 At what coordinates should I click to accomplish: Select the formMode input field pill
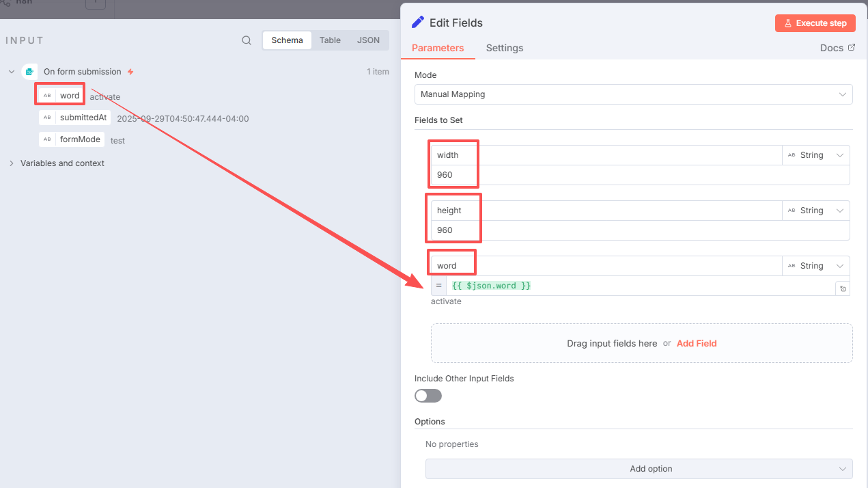pos(72,139)
